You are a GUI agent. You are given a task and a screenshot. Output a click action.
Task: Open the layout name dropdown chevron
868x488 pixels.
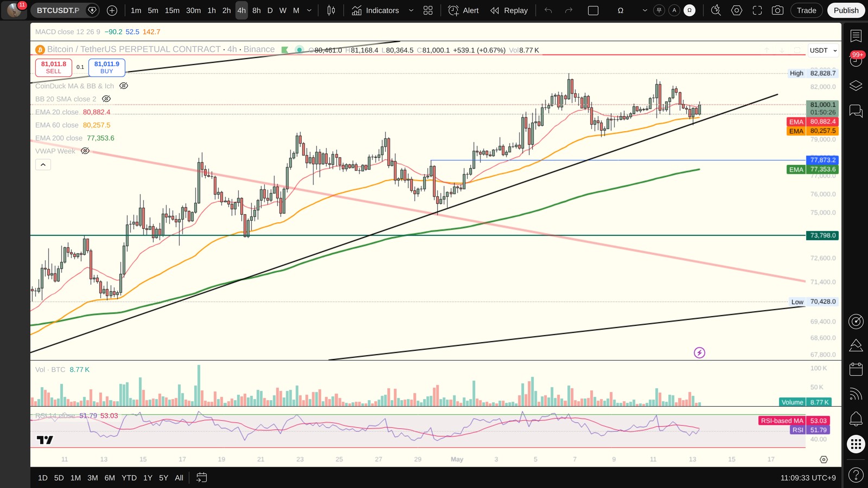click(644, 10)
